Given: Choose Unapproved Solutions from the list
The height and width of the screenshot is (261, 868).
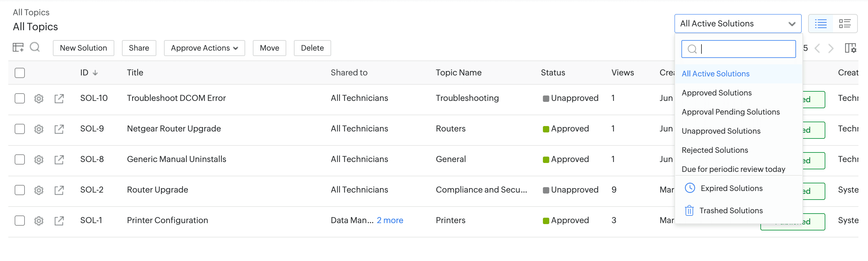Looking at the screenshot, I should (x=721, y=131).
